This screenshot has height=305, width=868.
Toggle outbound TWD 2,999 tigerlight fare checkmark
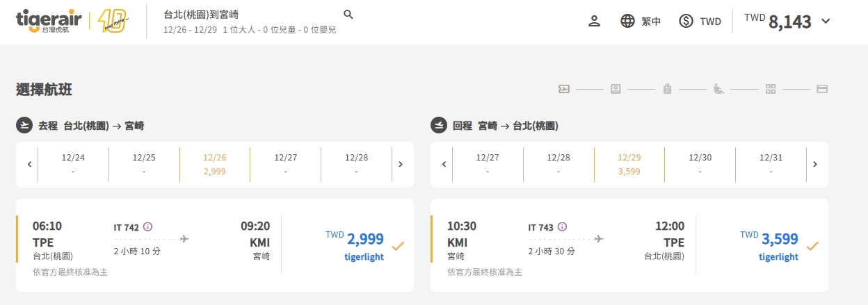[398, 246]
